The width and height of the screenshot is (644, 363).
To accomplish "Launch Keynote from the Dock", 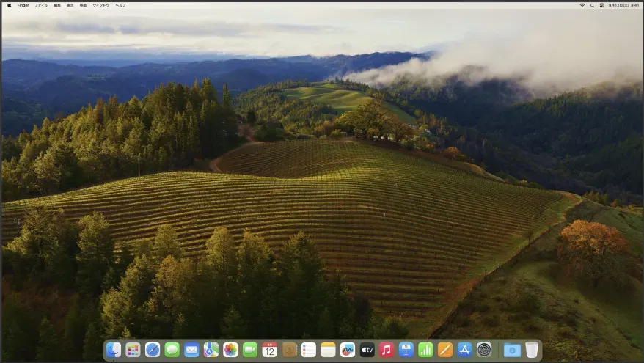I will [x=406, y=350].
